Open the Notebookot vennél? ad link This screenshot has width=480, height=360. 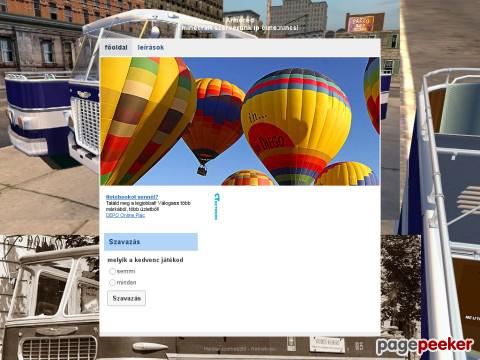132,197
